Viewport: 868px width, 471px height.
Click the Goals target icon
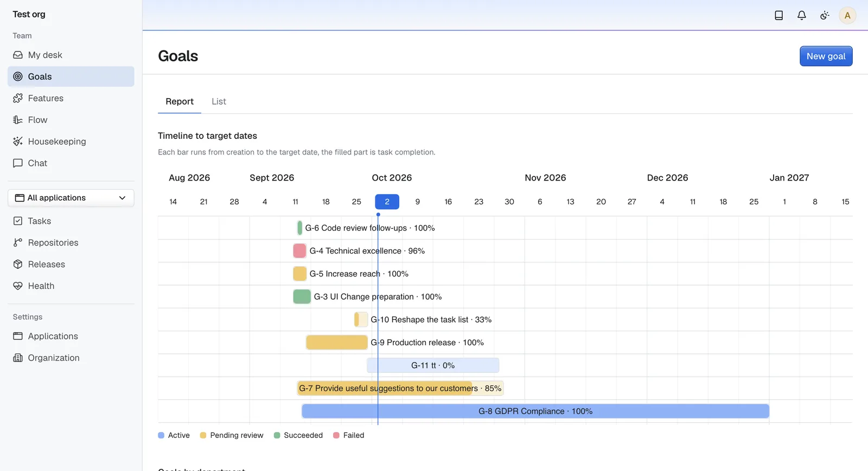pos(18,76)
